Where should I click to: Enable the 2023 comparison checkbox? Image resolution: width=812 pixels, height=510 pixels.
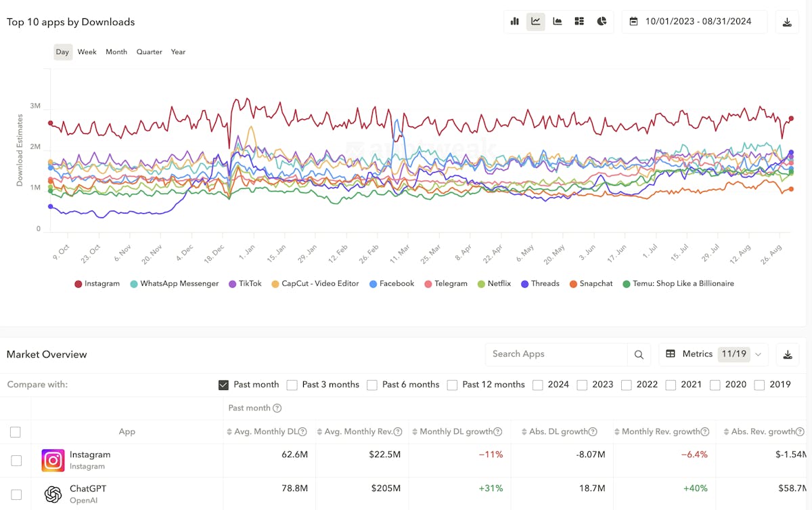pyautogui.click(x=583, y=385)
